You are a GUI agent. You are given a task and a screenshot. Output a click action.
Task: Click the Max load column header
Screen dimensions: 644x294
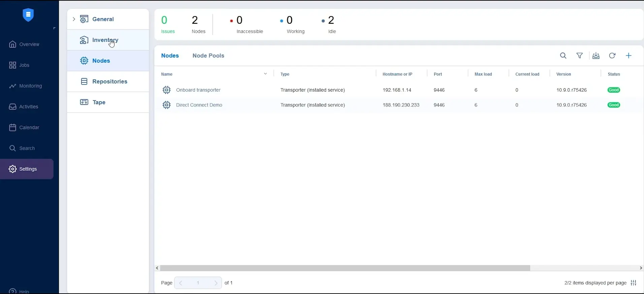(x=483, y=74)
